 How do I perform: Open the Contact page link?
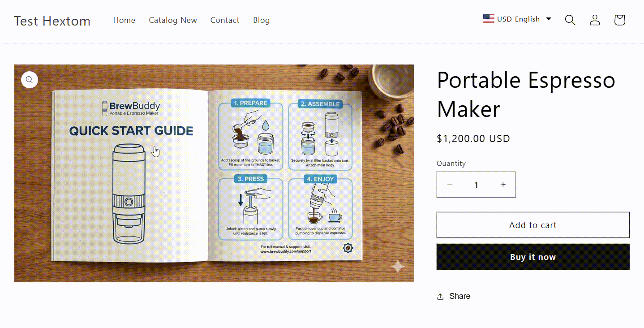pyautogui.click(x=225, y=20)
